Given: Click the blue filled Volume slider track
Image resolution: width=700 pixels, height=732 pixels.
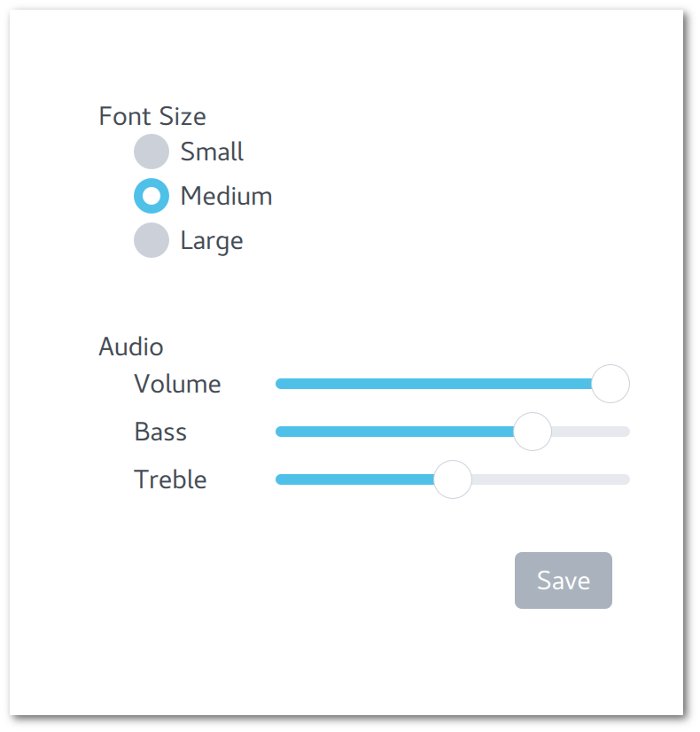Looking at the screenshot, I should tap(434, 384).
